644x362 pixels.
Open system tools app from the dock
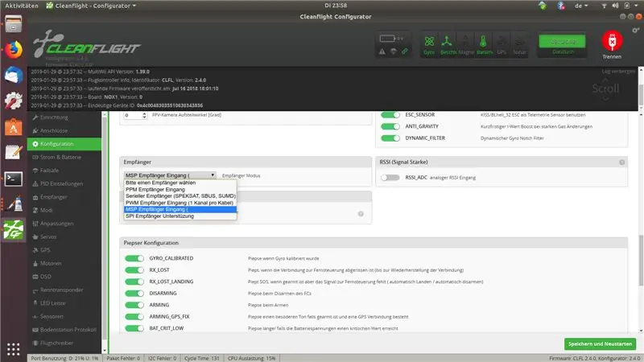pyautogui.click(x=13, y=101)
